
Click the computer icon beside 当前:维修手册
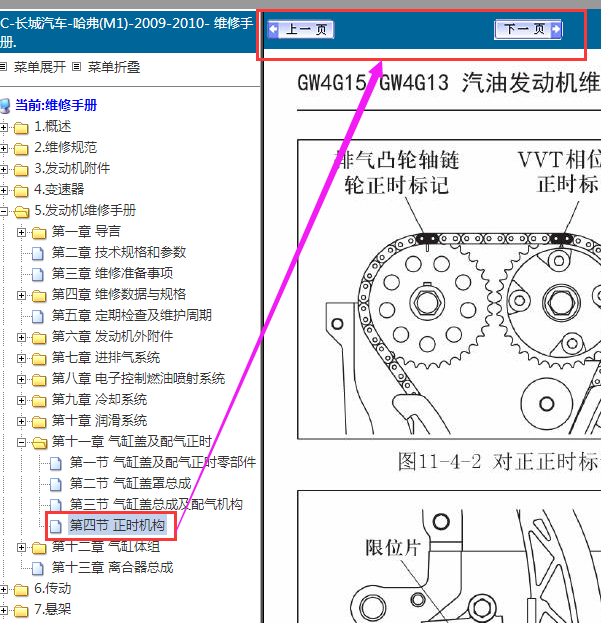point(5,106)
